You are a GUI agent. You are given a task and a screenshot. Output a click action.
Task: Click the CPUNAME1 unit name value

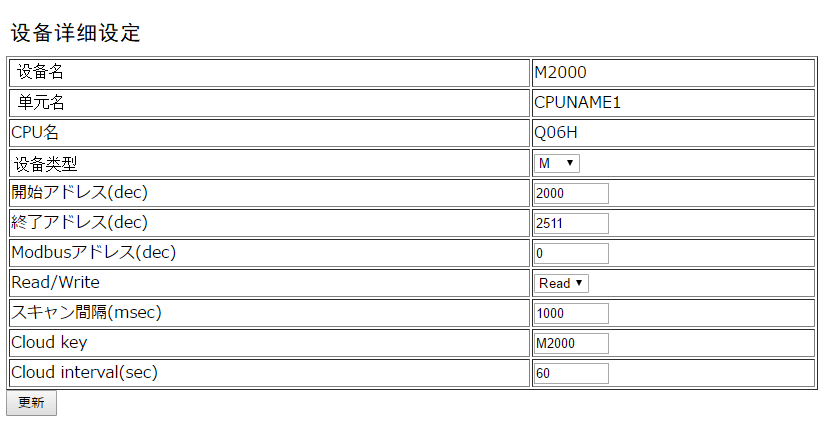578,102
